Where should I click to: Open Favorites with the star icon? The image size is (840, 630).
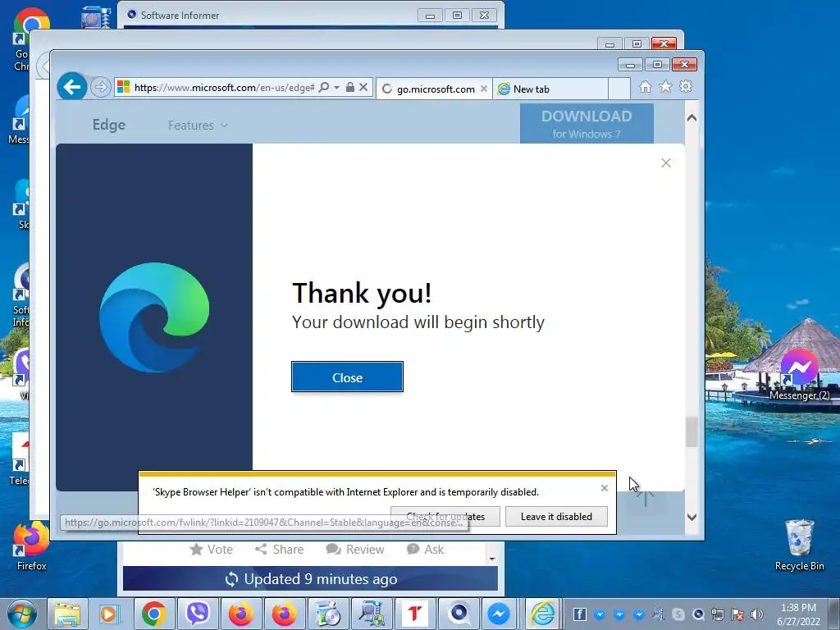(665, 87)
